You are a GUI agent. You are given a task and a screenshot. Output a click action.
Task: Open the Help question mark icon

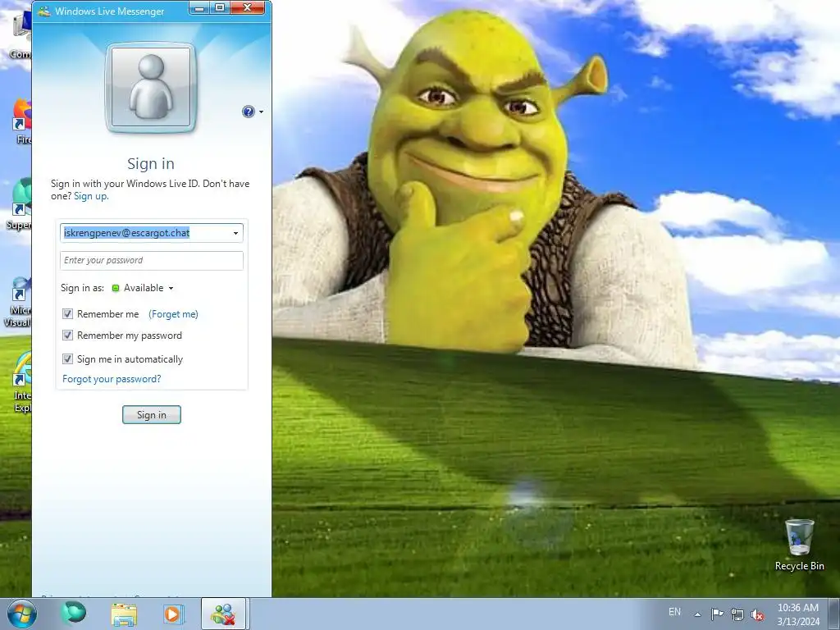point(248,112)
